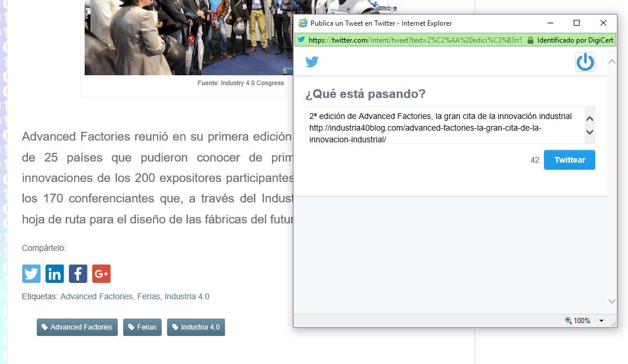The image size is (628, 364).
Task: Click the down arrow in the tweet text box
Action: coord(589,132)
